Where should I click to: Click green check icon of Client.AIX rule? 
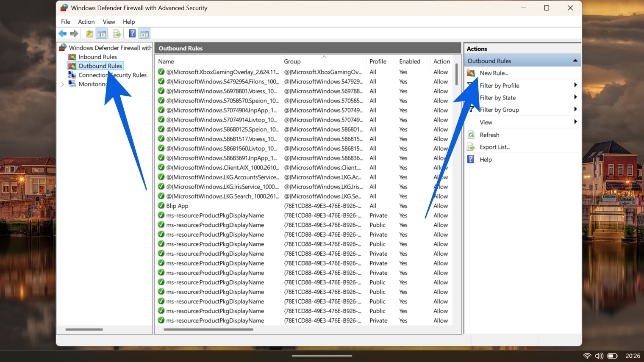pos(161,167)
